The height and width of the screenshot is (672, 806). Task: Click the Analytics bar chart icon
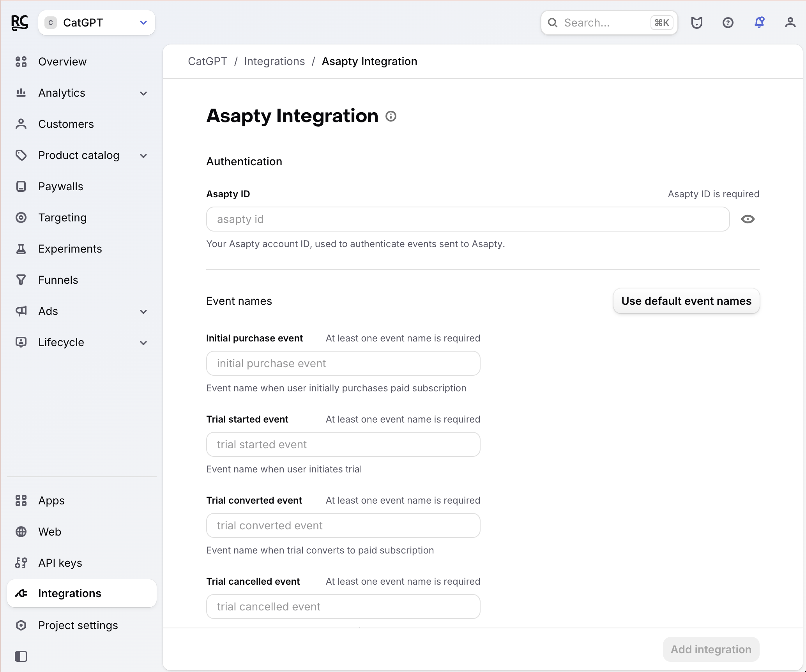click(21, 93)
